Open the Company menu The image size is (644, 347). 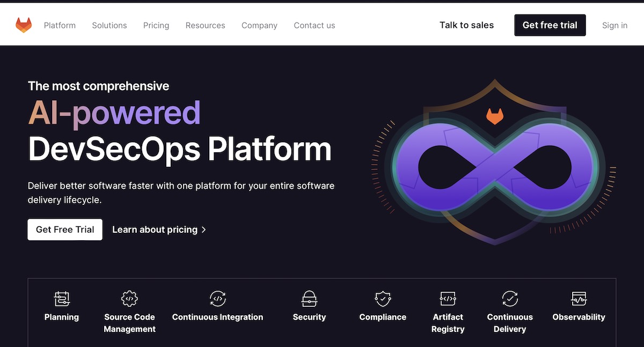click(x=259, y=25)
